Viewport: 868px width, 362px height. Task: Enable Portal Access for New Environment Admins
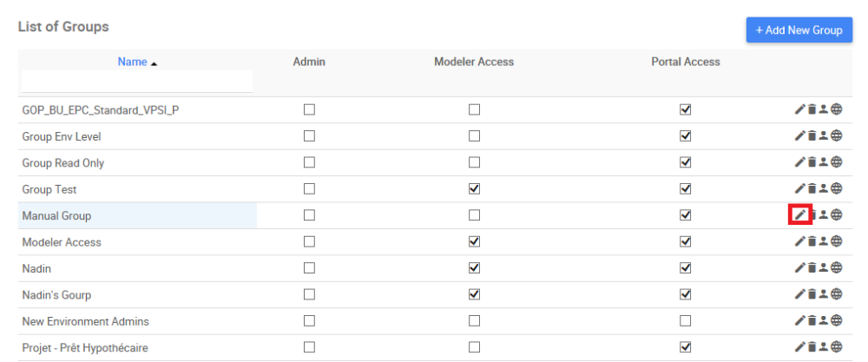coord(686,321)
